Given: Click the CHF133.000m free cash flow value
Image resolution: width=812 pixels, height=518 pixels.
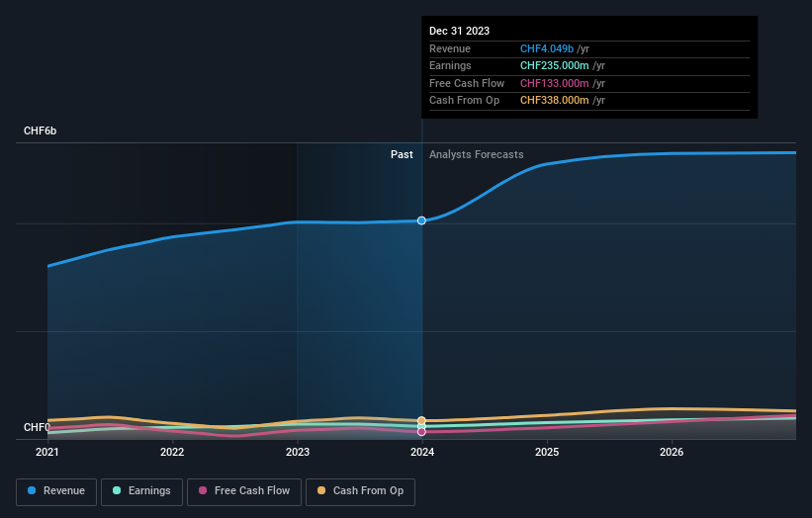Looking at the screenshot, I should 554,83.
